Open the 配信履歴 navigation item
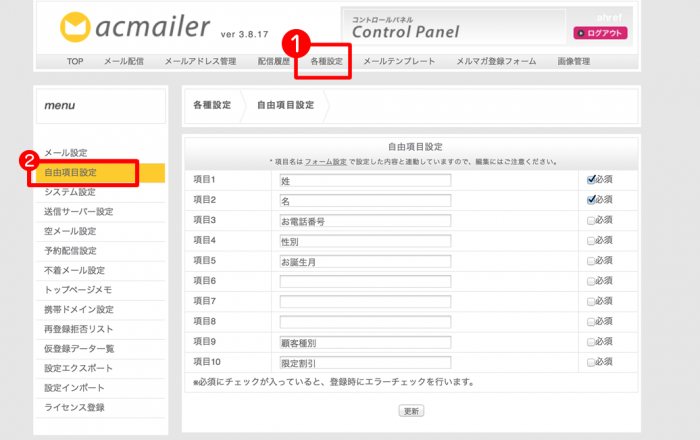 coord(274,61)
